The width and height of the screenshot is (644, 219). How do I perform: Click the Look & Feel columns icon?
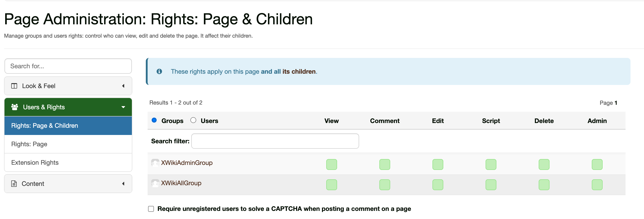tap(14, 86)
